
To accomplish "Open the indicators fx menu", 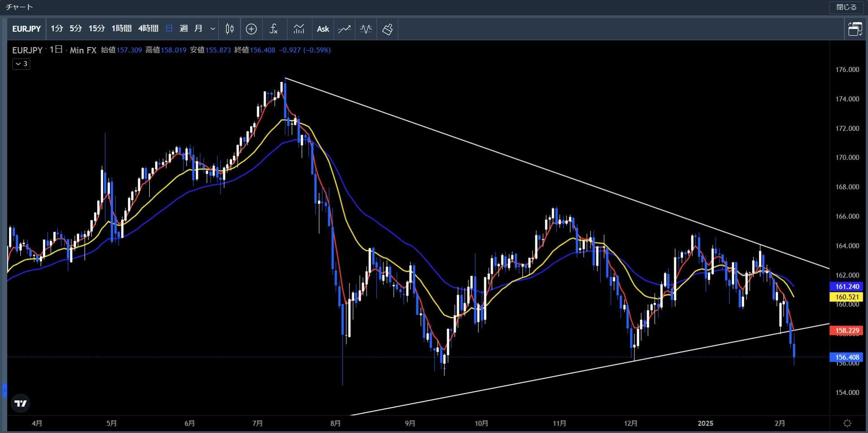I will tap(274, 29).
